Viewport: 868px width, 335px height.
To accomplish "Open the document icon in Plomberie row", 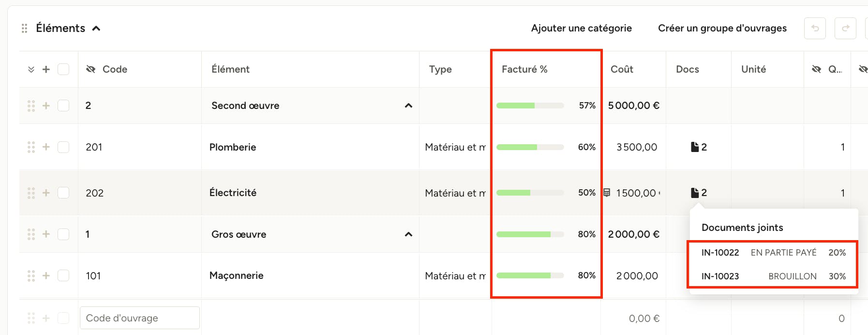I will click(695, 147).
